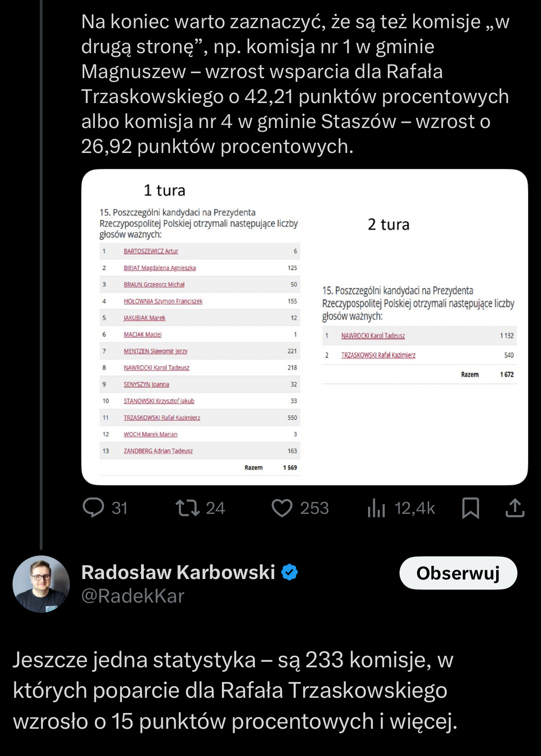This screenshot has height=756, width=541.
Task: Click the reply speech bubble icon
Action: tap(93, 508)
